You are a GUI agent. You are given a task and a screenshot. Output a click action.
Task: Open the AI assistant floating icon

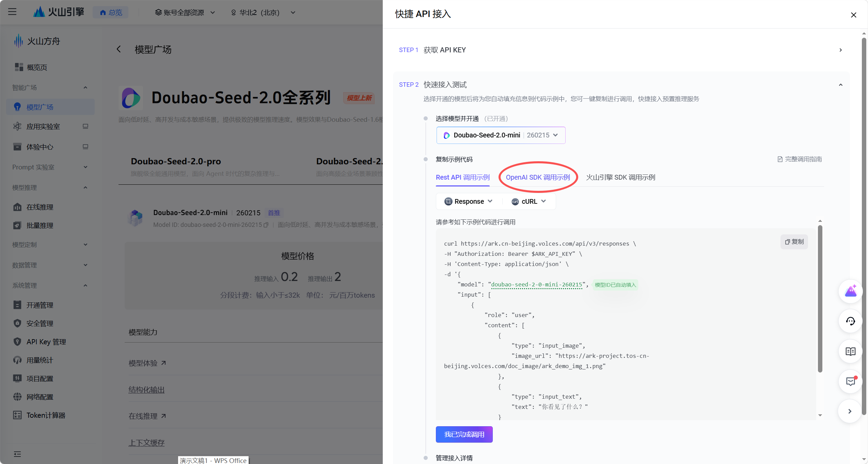point(850,292)
